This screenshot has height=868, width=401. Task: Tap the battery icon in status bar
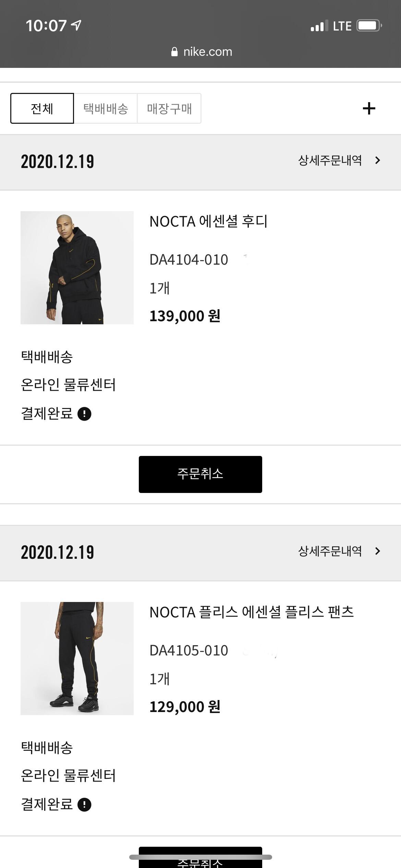point(369,26)
